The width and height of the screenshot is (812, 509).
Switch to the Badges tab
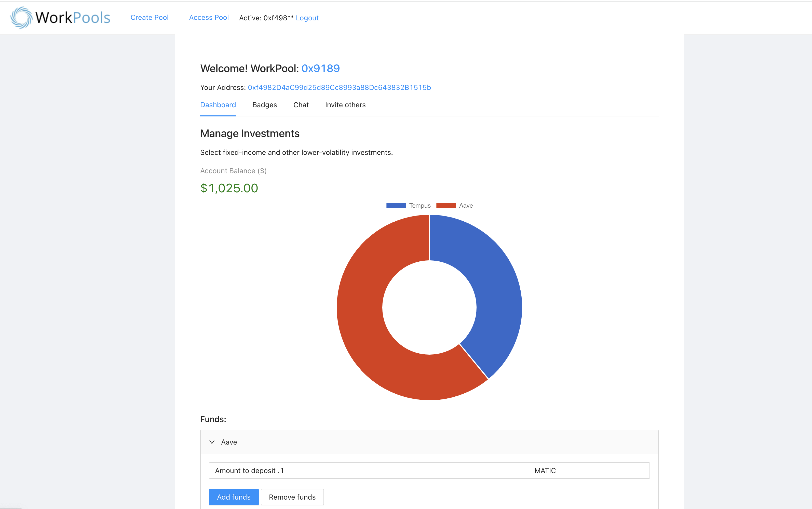[264, 105]
